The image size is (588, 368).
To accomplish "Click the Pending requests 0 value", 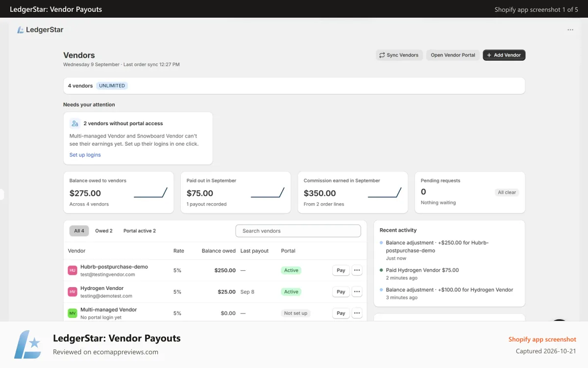I will 423,192.
